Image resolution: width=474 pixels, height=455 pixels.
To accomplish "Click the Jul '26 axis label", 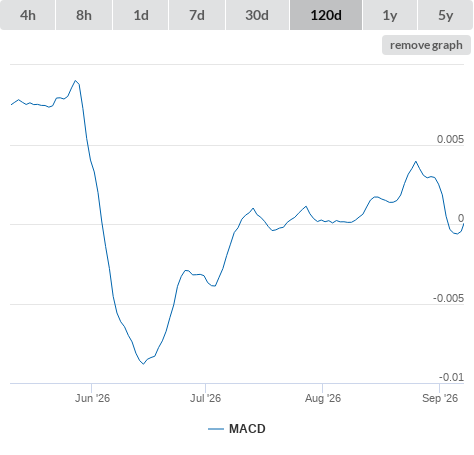I will [x=205, y=398].
